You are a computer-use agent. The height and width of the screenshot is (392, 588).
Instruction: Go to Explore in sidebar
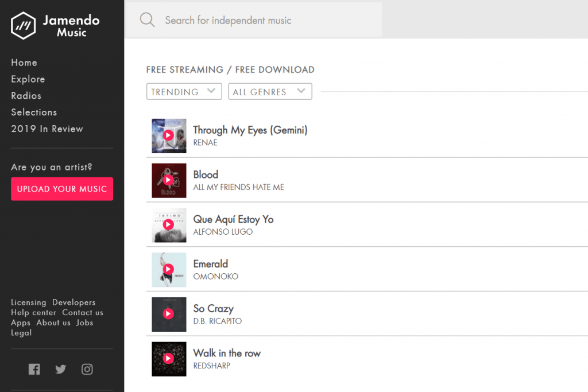click(28, 79)
